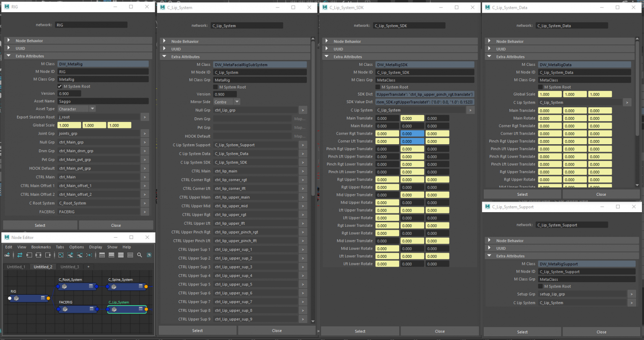Image resolution: width=644 pixels, height=340 pixels.
Task: Toggle attribute view icon on the RIG node
Action: click(x=42, y=298)
